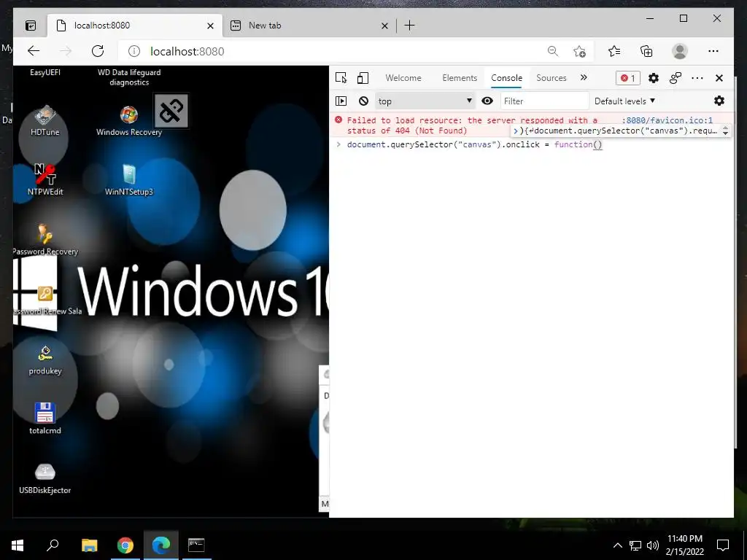The height and width of the screenshot is (560, 747).
Task: Click the console Filter input field
Action: point(544,101)
